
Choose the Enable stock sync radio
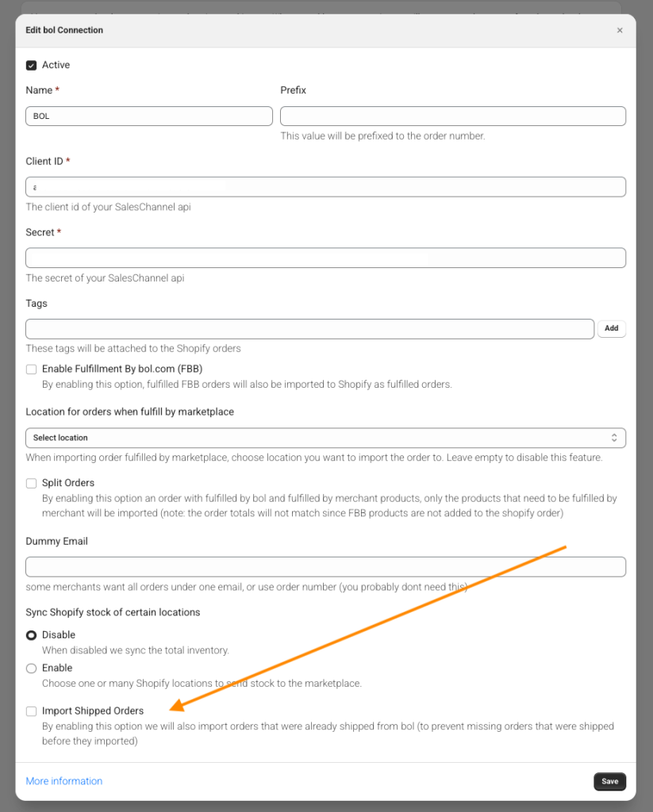tap(32, 668)
